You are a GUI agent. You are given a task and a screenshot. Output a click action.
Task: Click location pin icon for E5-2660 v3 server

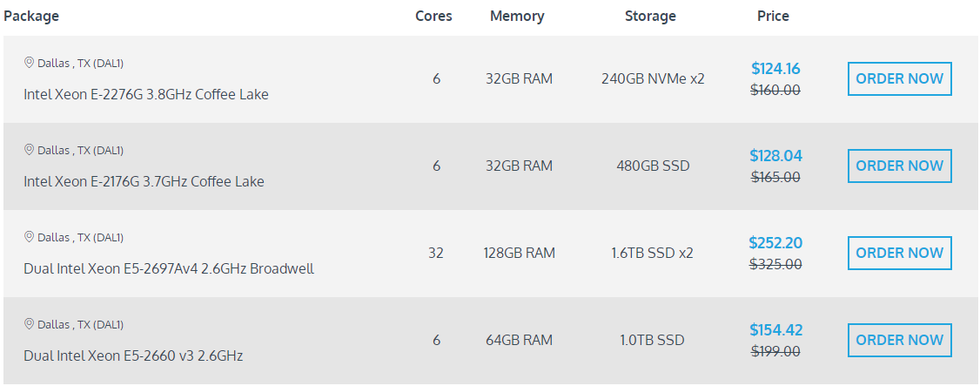[x=29, y=324]
